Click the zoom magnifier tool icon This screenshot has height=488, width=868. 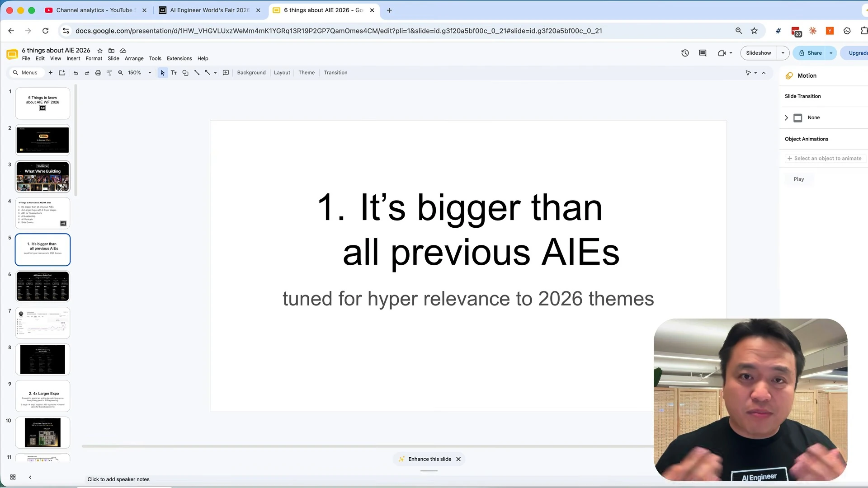point(121,73)
